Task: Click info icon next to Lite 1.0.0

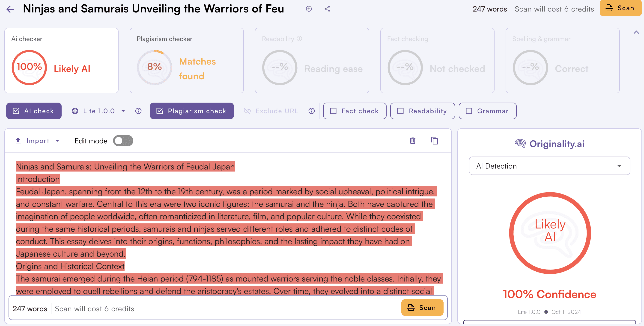Action: point(138,111)
